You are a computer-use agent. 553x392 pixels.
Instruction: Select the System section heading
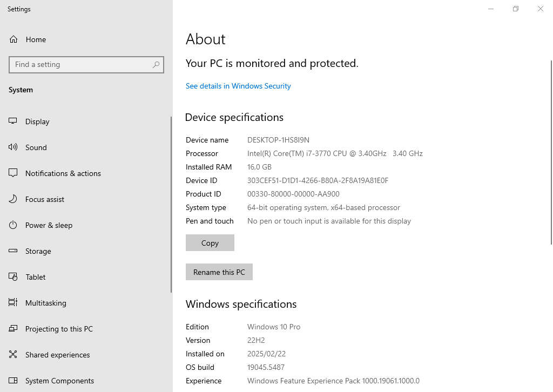(x=21, y=90)
